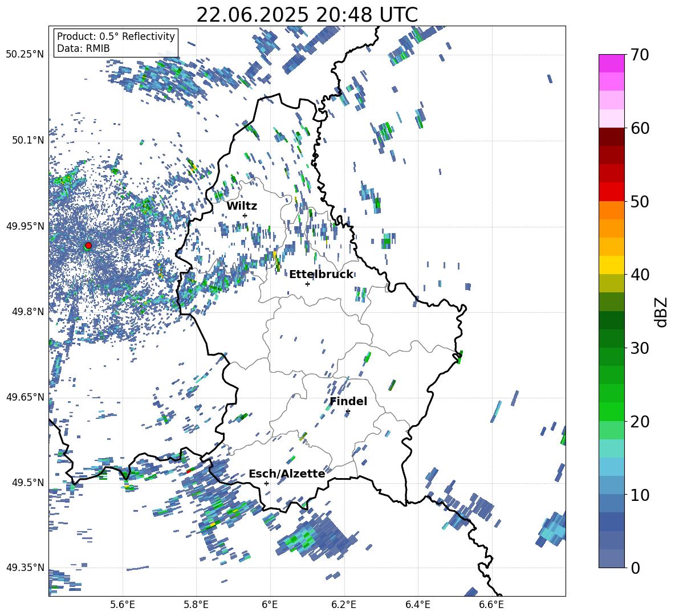The image size is (675, 616).
Task: Click the dark green 30 dBZ colorbar segment
Action: click(x=611, y=338)
